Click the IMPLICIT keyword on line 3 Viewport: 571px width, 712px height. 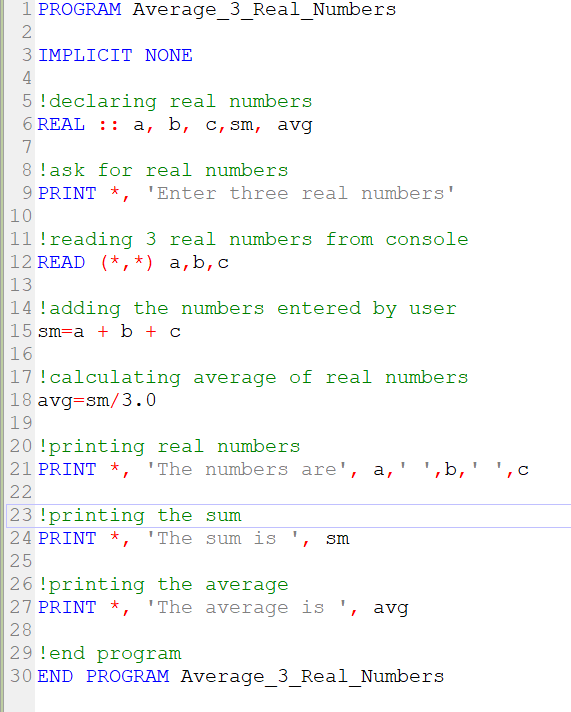pos(85,55)
